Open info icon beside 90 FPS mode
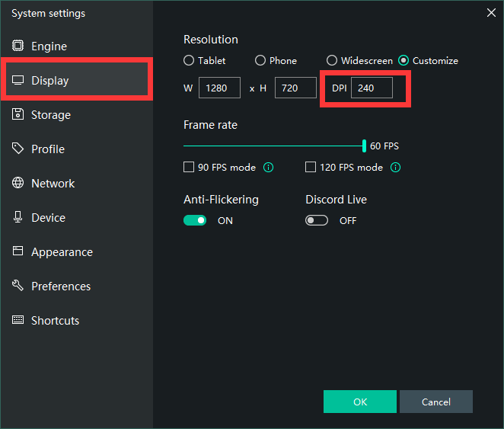 [x=268, y=167]
